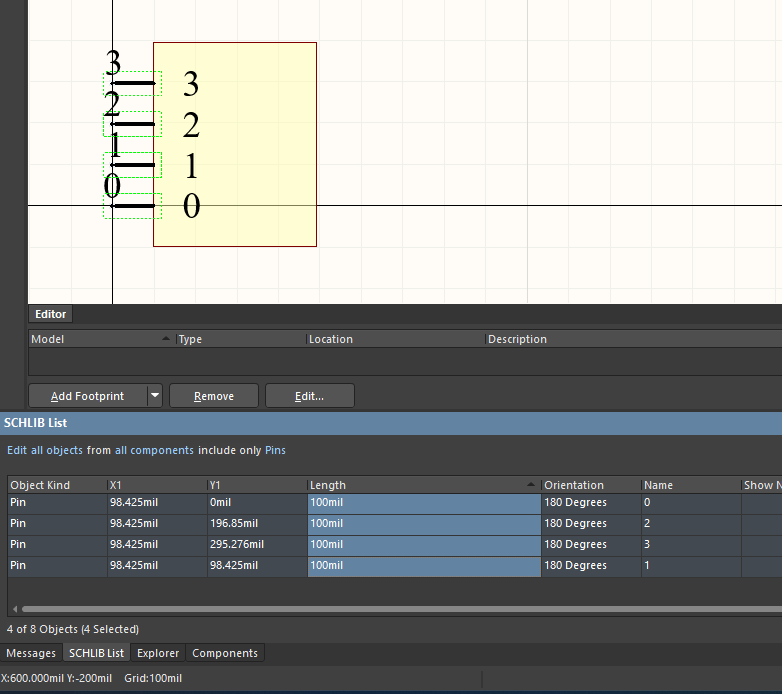The image size is (782, 694).
Task: Click the Edit... button for models
Action: tap(309, 396)
